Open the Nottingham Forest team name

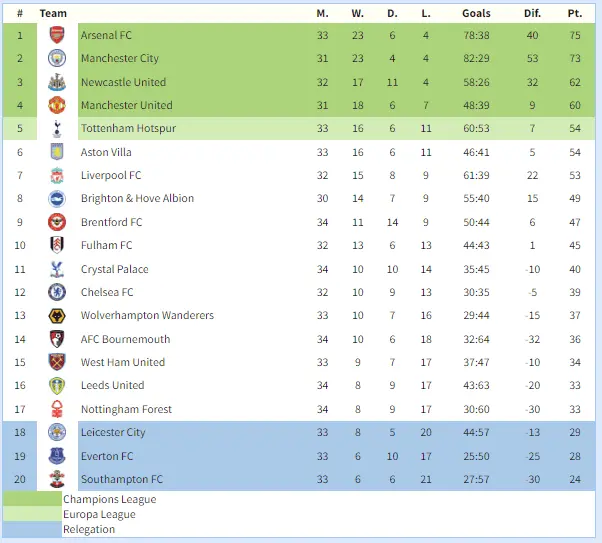click(126, 409)
